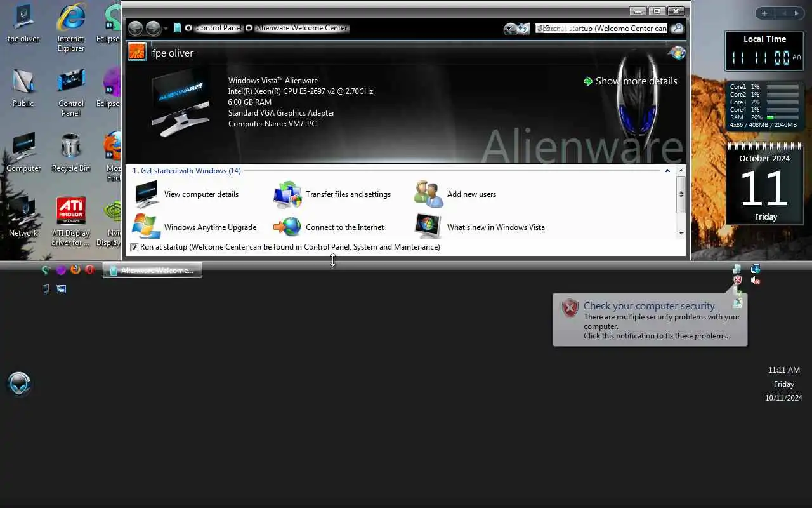
Task: Open the Windows Anytime Upgrade link
Action: [x=210, y=227]
